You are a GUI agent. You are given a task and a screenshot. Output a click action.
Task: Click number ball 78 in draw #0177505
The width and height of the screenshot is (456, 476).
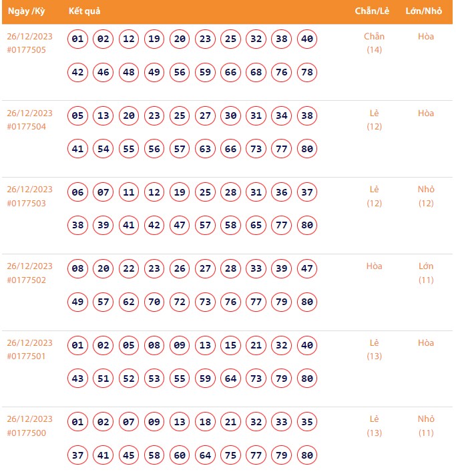[307, 72]
